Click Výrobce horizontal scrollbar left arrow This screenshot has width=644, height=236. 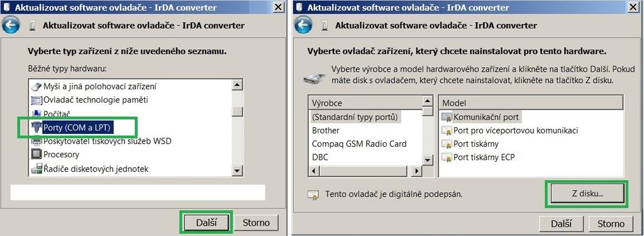tap(314, 171)
